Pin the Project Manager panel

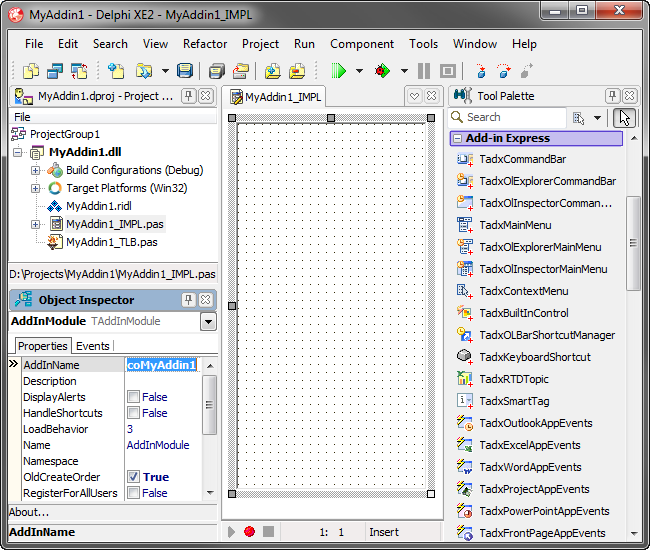point(188,96)
